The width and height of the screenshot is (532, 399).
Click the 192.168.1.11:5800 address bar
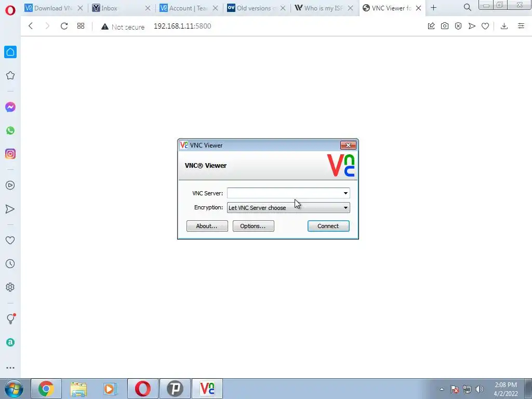pos(182,26)
